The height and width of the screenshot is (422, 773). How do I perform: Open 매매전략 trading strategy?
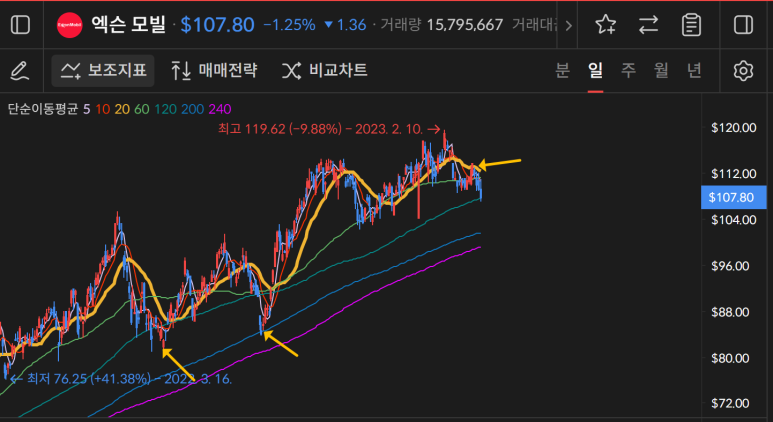[x=214, y=70]
